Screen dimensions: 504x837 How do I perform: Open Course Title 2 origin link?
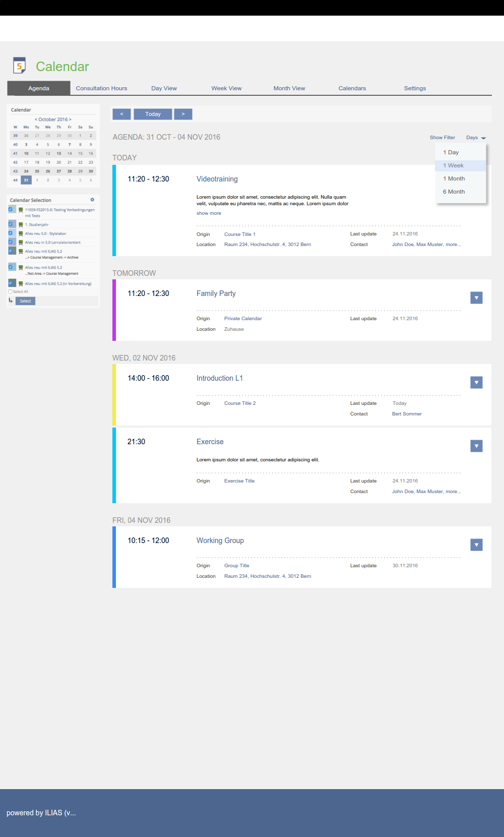(x=240, y=403)
